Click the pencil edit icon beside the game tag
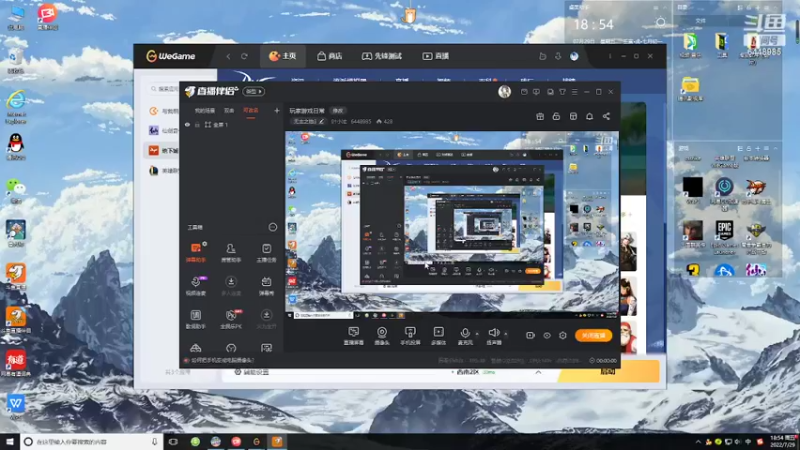 (321, 121)
